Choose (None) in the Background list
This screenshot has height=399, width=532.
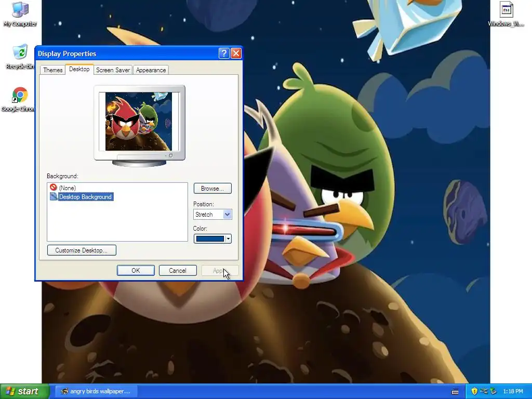67,188
